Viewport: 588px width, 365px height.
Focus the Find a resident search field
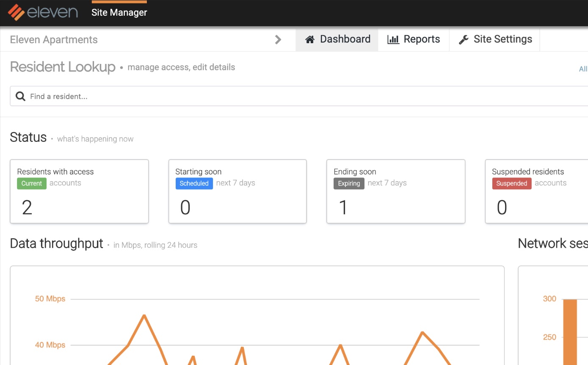[x=299, y=96]
